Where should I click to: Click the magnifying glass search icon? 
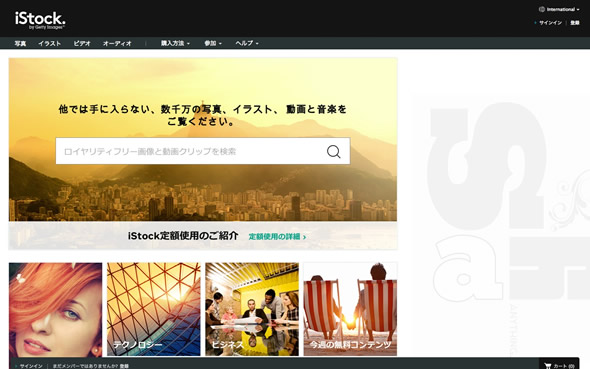click(x=333, y=152)
